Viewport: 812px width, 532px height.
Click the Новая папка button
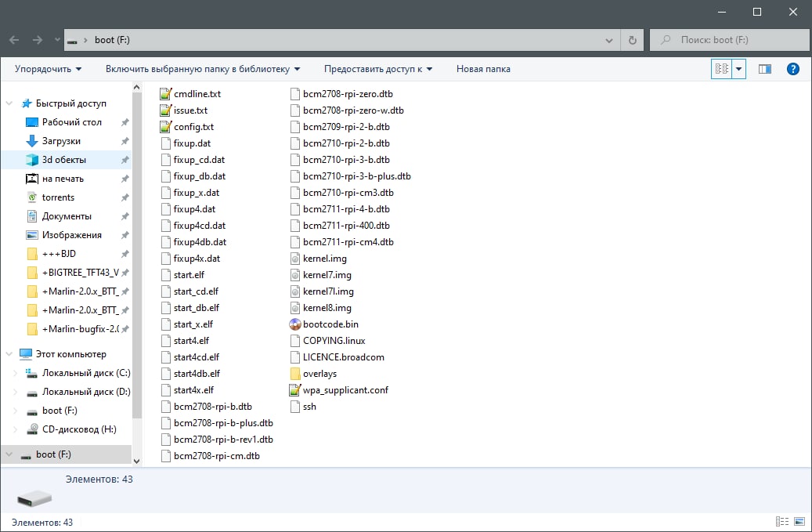(483, 69)
